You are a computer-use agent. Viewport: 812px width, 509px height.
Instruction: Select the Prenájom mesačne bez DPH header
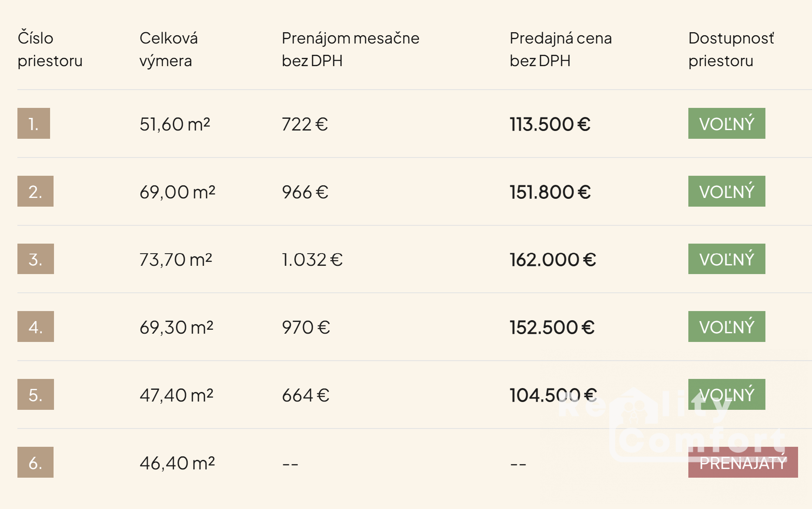point(350,49)
